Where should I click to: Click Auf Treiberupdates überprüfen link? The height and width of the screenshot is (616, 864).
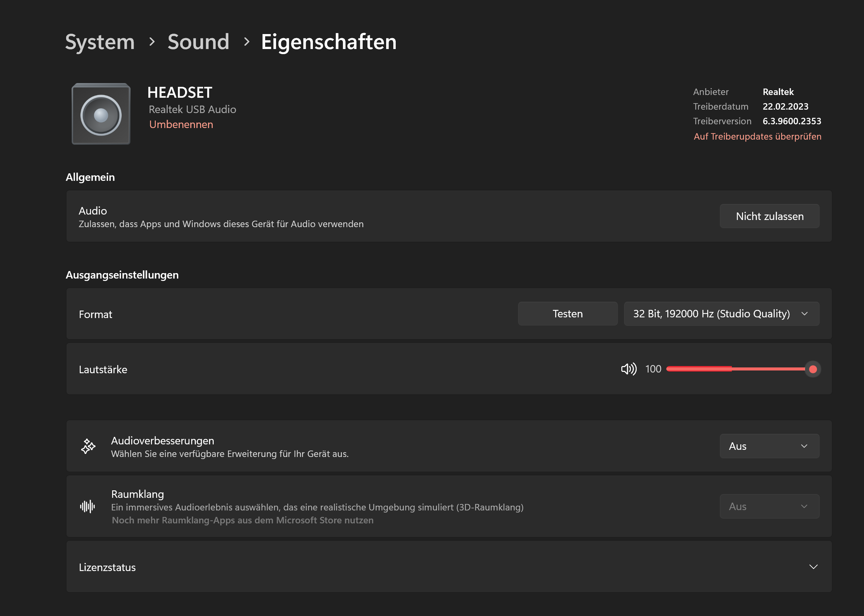pyautogui.click(x=757, y=137)
